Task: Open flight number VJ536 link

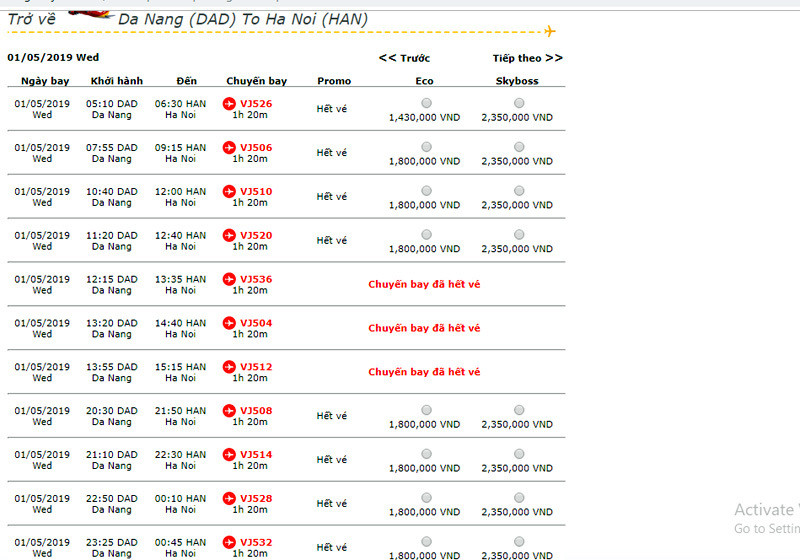Action: pos(256,279)
